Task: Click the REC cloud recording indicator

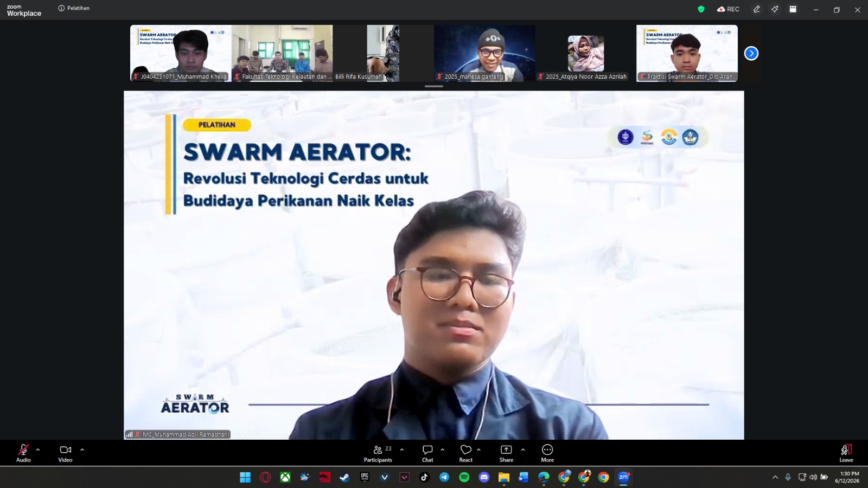Action: (x=728, y=9)
